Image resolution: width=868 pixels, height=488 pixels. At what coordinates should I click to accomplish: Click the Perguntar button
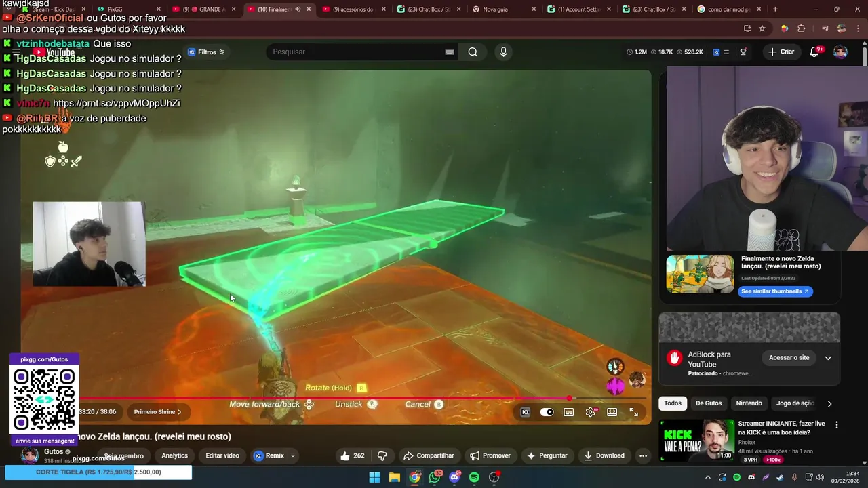point(547,455)
